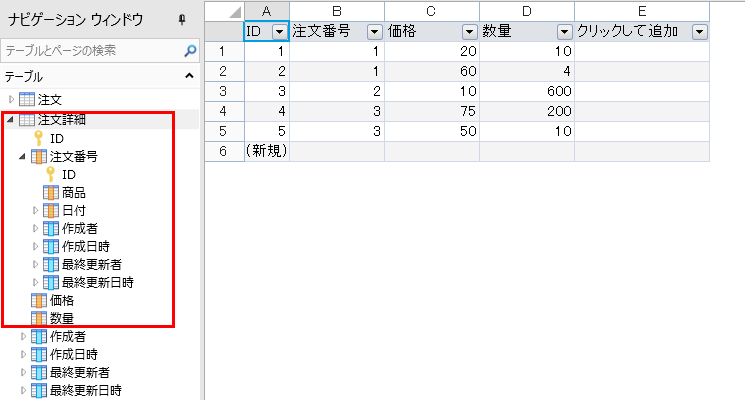Click the 価格 cell showing 75
This screenshot has width=745, height=400.
(431, 111)
